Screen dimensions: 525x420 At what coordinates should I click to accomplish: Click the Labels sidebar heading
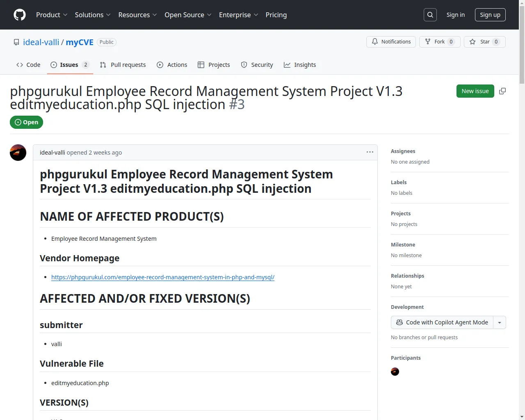[399, 183]
